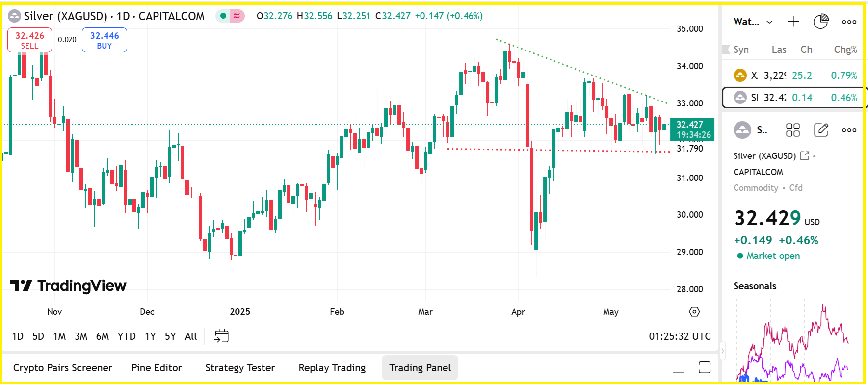The image size is (868, 384).
Task: Expand the Watchlist dropdown chevron
Action: (x=769, y=22)
